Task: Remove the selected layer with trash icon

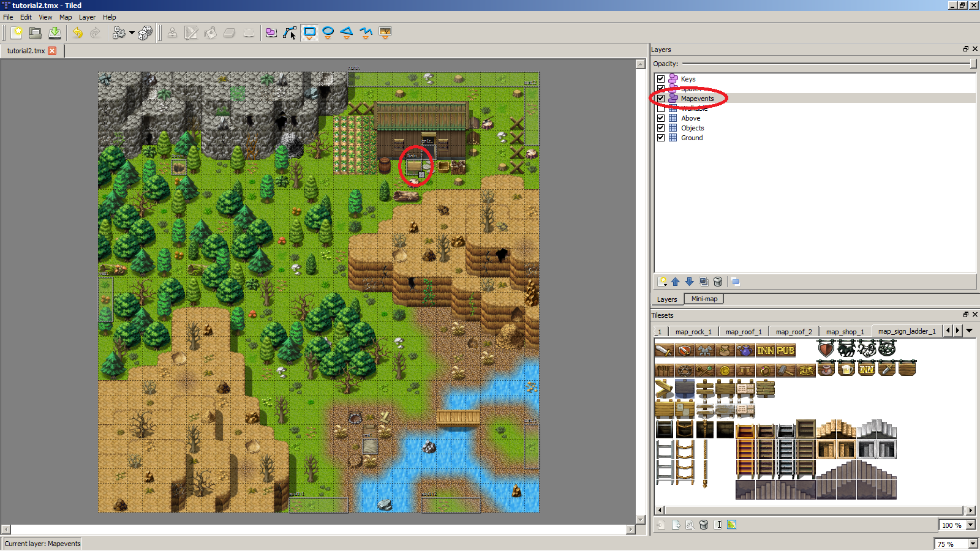Action: [718, 282]
